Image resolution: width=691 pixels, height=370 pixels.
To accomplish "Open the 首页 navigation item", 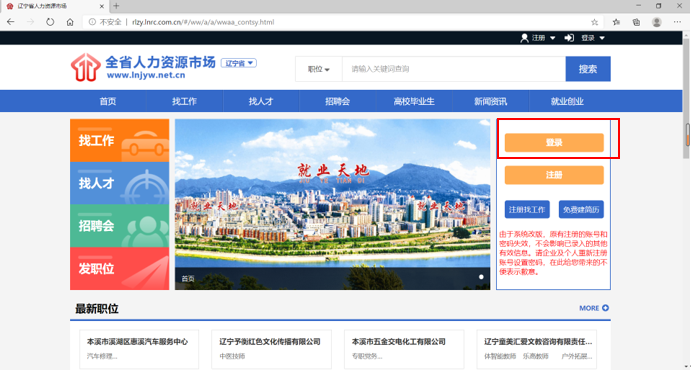I will [x=108, y=101].
